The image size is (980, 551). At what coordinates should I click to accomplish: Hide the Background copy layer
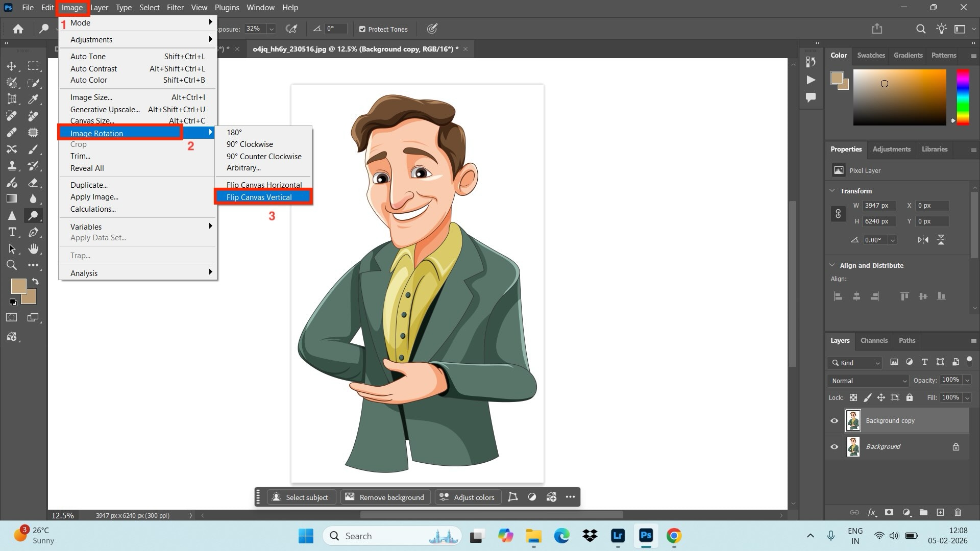[834, 420]
